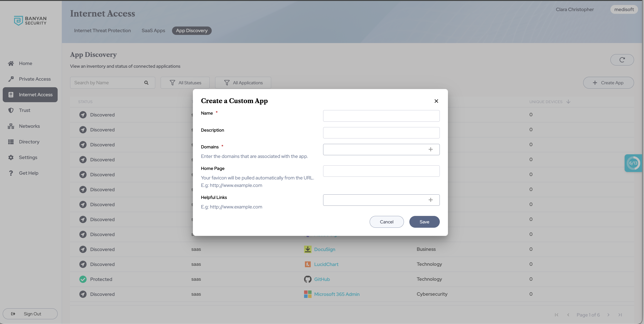644x324 pixels.
Task: Open the All Statuses filter dropdown
Action: (x=185, y=83)
